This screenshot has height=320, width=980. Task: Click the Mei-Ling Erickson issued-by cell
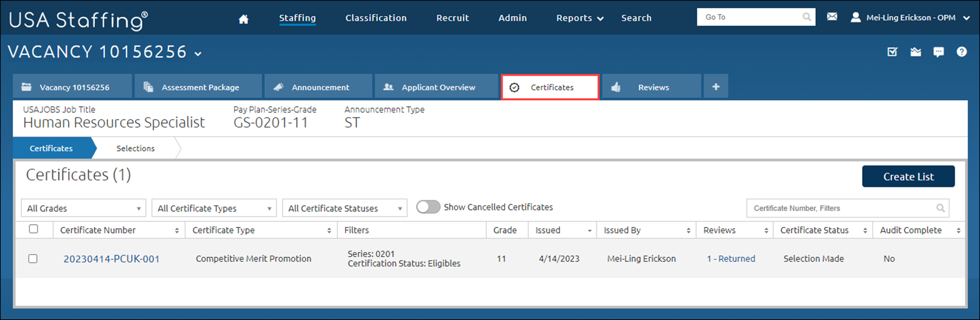point(641,258)
